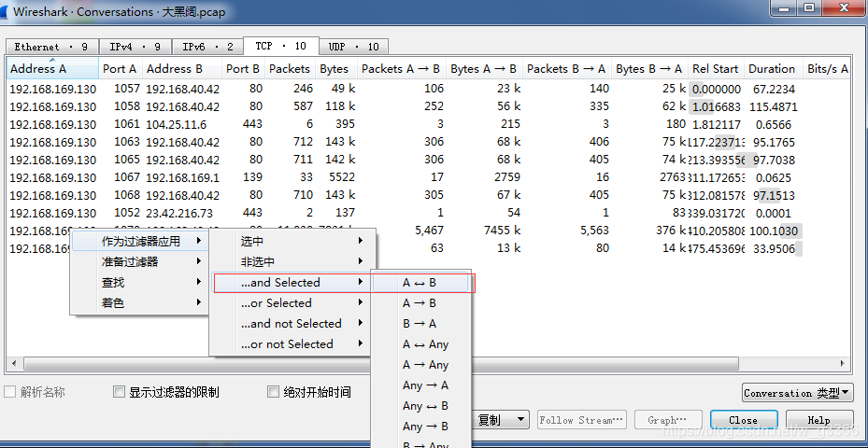
Task: Select row with Address B 23.42.216.73
Action: (x=429, y=213)
